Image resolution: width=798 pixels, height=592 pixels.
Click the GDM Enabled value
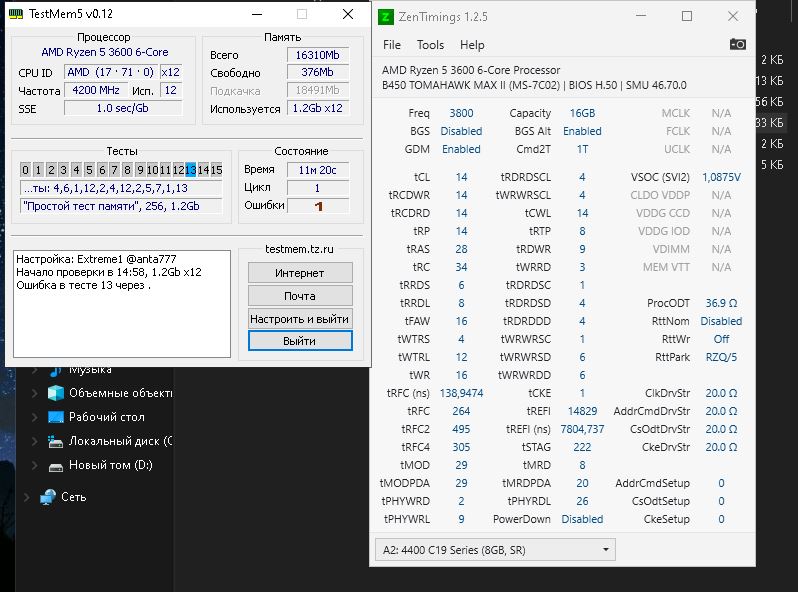point(461,149)
